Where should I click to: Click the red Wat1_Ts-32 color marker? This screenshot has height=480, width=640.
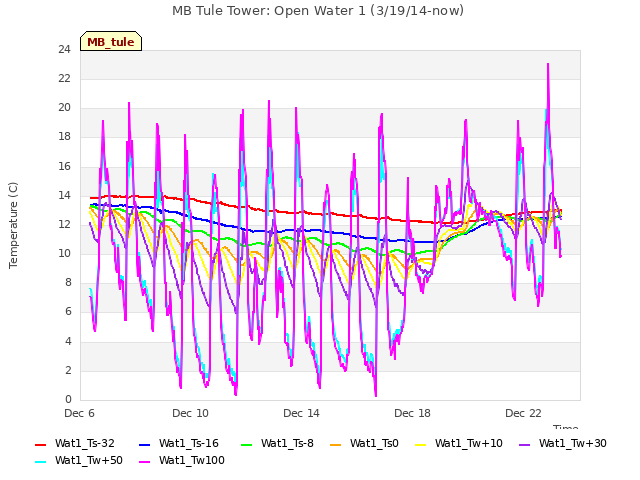coord(40,444)
